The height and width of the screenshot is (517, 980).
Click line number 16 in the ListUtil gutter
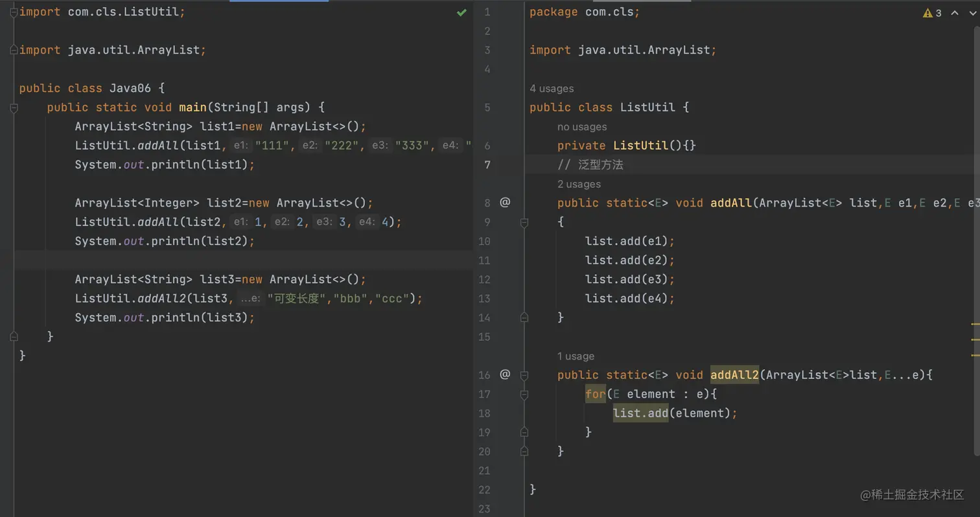coord(484,374)
